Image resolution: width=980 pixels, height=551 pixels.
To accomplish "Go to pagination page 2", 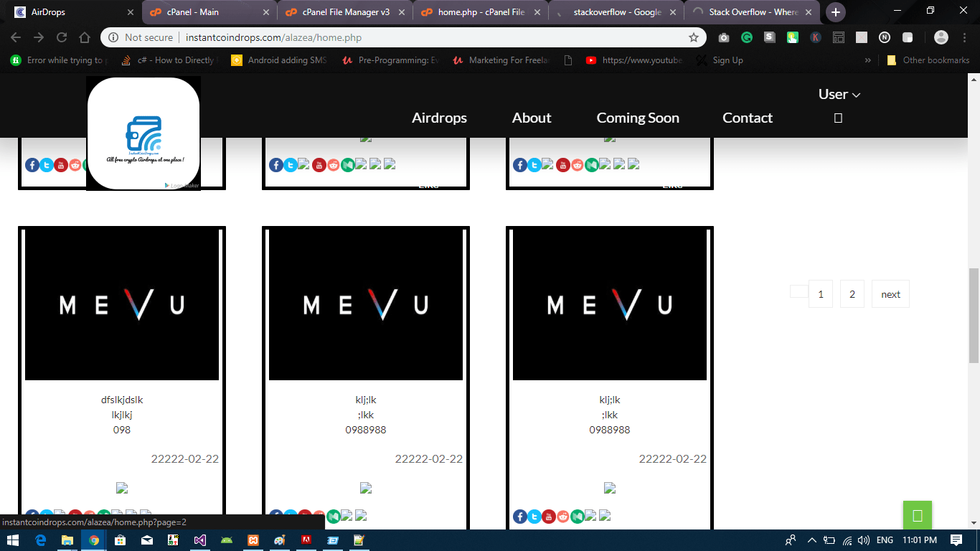I will (x=852, y=294).
